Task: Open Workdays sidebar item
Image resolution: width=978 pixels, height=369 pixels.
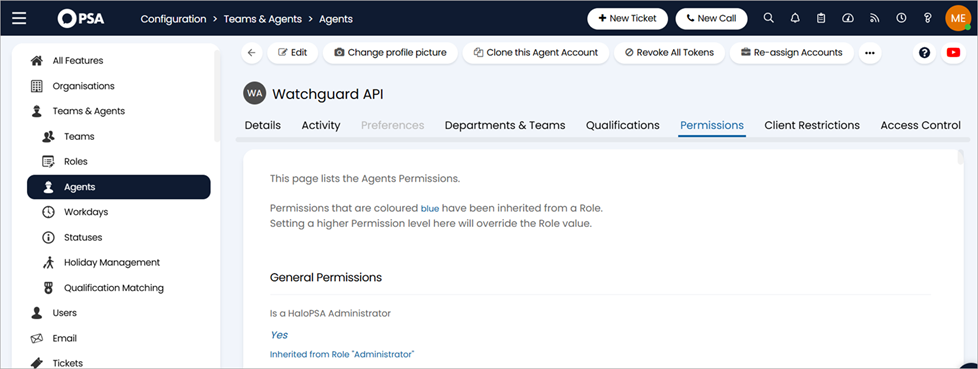Action: [x=119, y=212]
